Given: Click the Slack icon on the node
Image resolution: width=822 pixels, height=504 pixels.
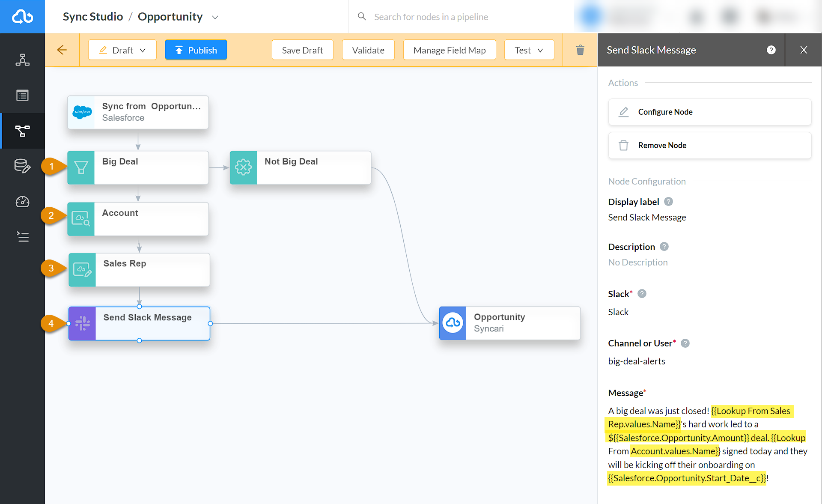Looking at the screenshot, I should click(82, 323).
